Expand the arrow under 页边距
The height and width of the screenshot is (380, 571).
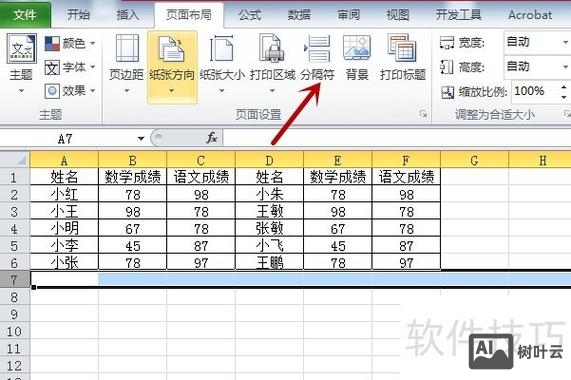[x=126, y=91]
